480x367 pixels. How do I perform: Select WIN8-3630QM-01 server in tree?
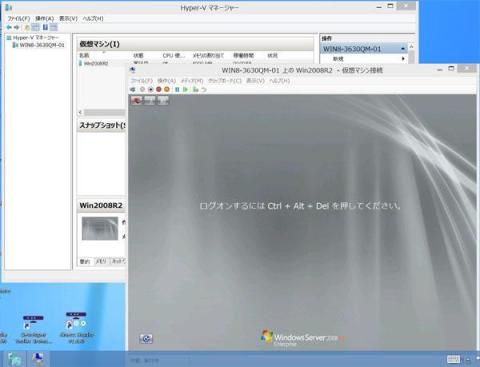click(39, 45)
